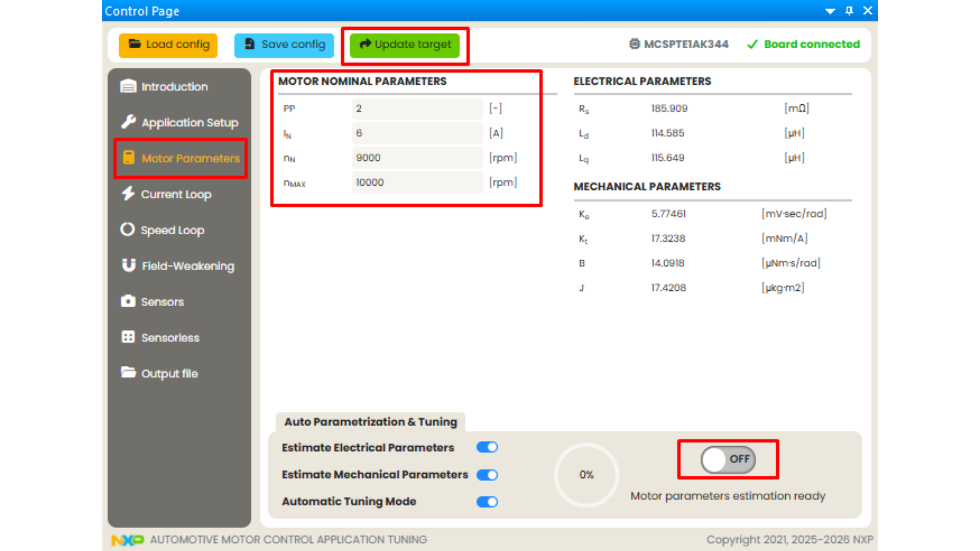Click the Kt value 17.3238
Viewport: 980px width, 551px height.
[x=668, y=238]
